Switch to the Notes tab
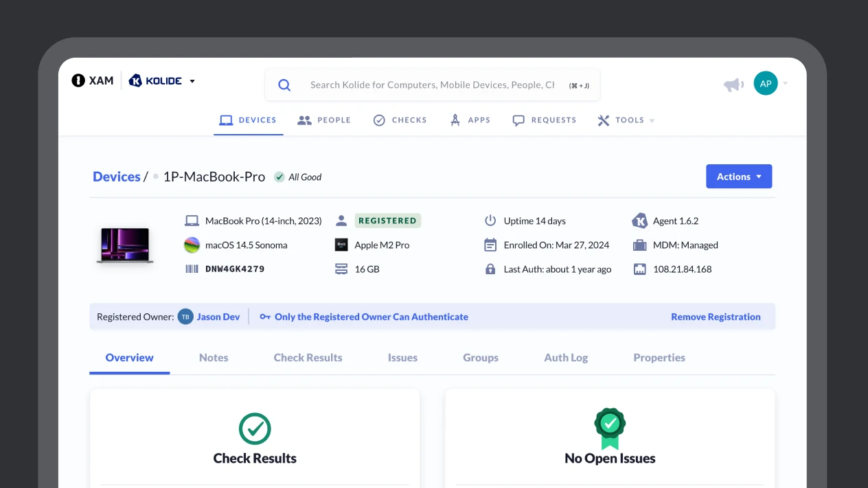The width and height of the screenshot is (868, 488). tap(214, 357)
